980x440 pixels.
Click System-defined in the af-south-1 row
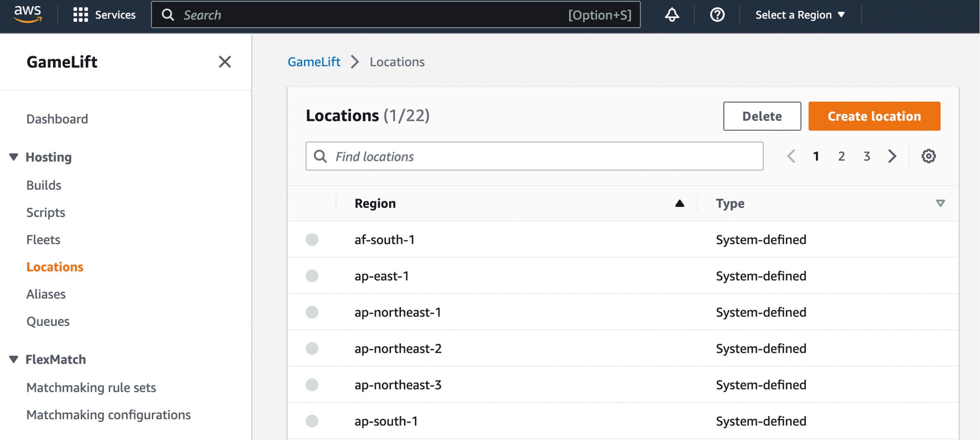(x=761, y=240)
